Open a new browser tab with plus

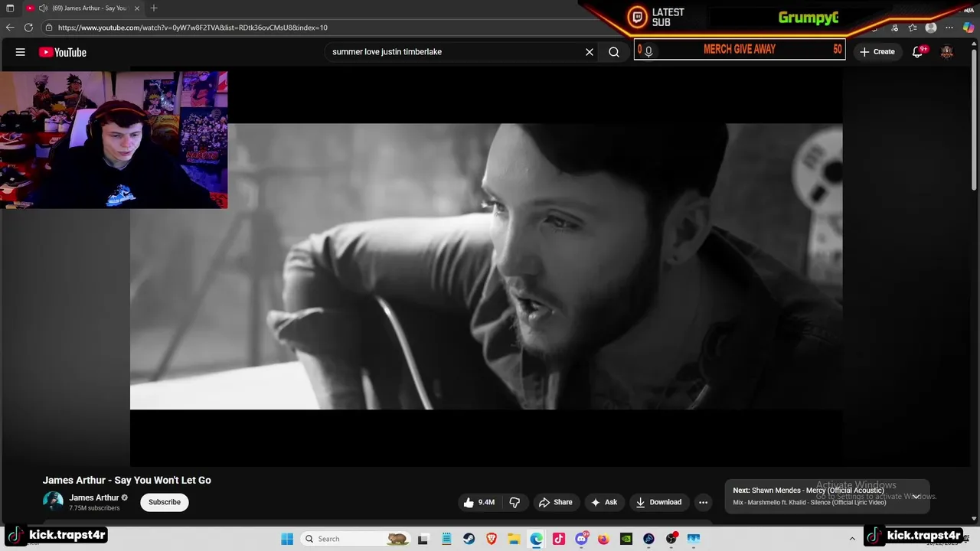pos(154,8)
